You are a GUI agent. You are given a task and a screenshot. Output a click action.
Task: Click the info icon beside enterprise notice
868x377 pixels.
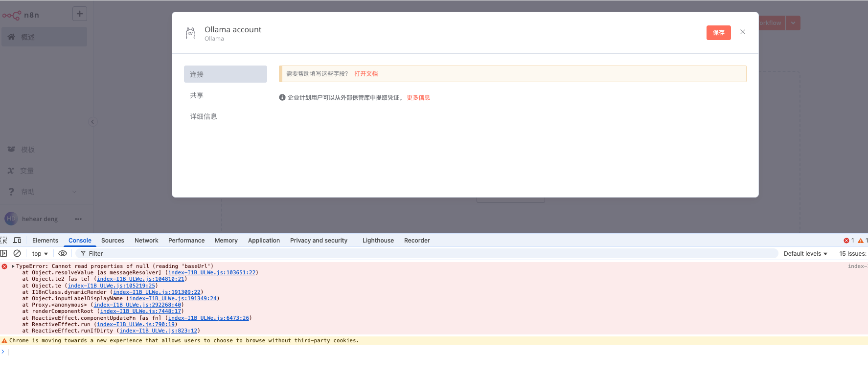tap(282, 97)
